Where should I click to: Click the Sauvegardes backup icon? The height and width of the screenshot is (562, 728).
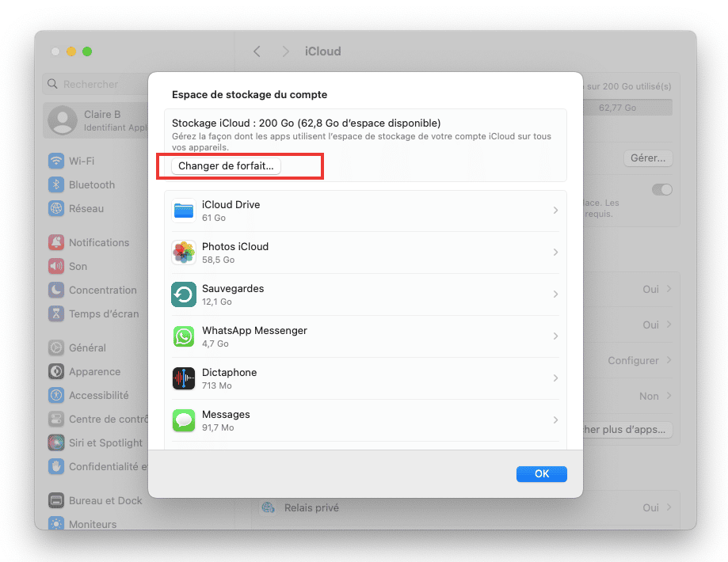[184, 294]
